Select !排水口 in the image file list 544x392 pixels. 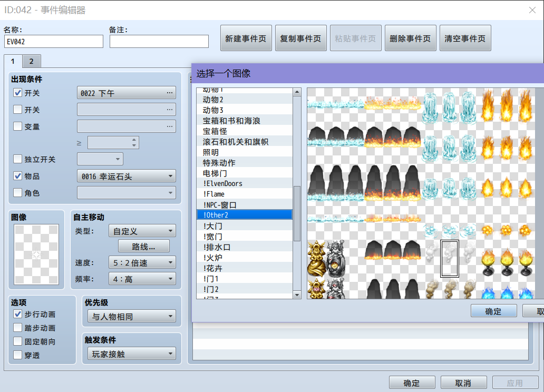point(245,247)
